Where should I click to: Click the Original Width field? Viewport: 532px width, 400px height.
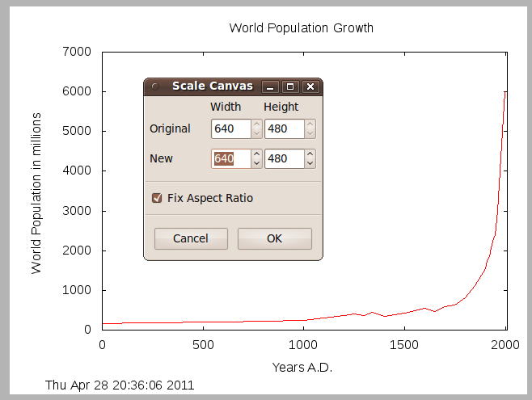point(230,128)
